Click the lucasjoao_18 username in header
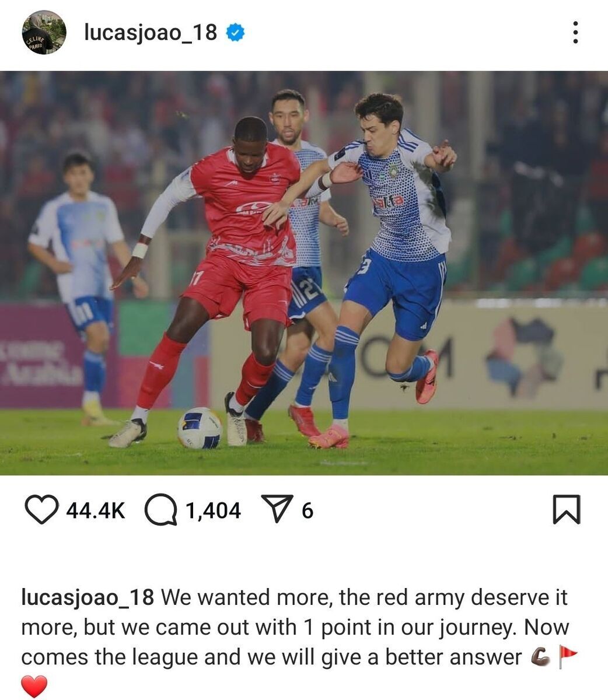 [151, 33]
